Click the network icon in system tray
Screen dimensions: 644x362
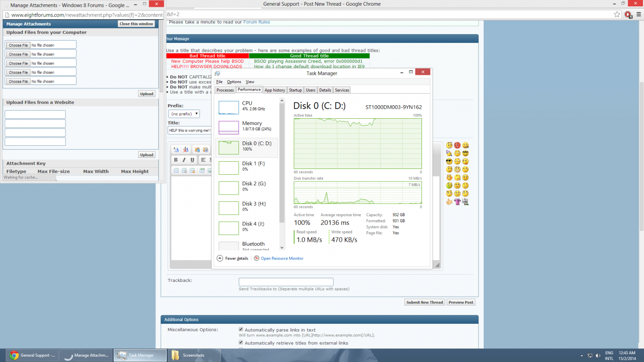pyautogui.click(x=589, y=356)
